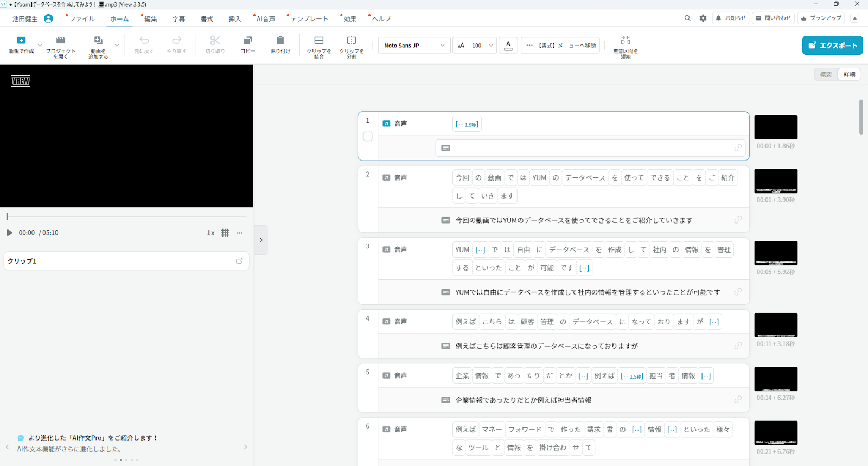
Task: Click the copy icon in toolbar
Action: tap(247, 41)
